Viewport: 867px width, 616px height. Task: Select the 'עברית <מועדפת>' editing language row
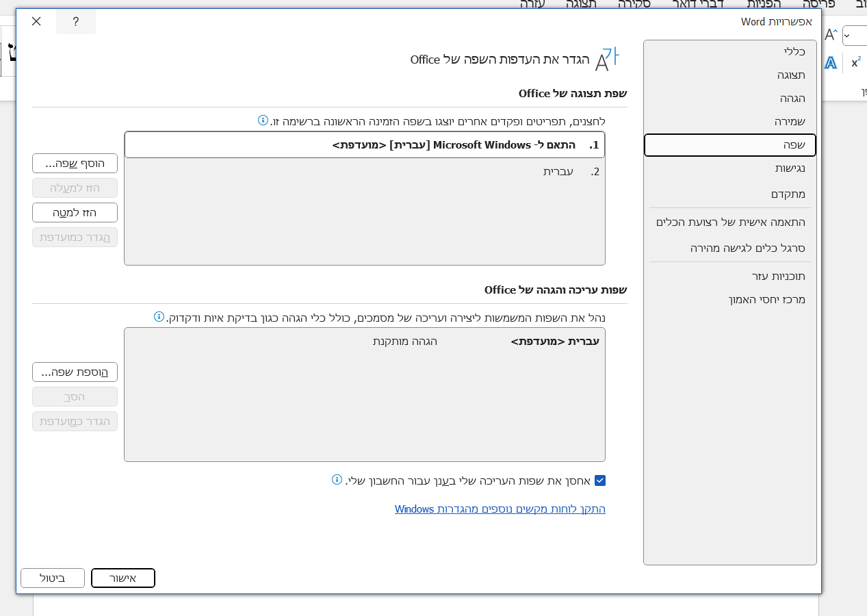[365, 342]
